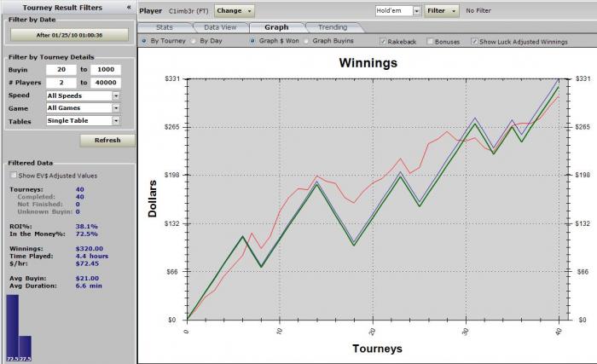
Task: Click the No Filter status text
Action: coord(478,11)
